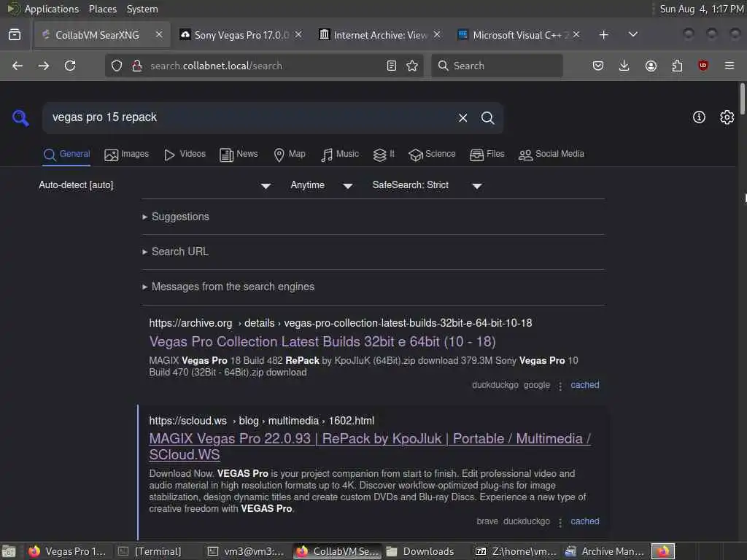
Task: Open the SearXNG about info icon
Action: pyautogui.click(x=699, y=117)
